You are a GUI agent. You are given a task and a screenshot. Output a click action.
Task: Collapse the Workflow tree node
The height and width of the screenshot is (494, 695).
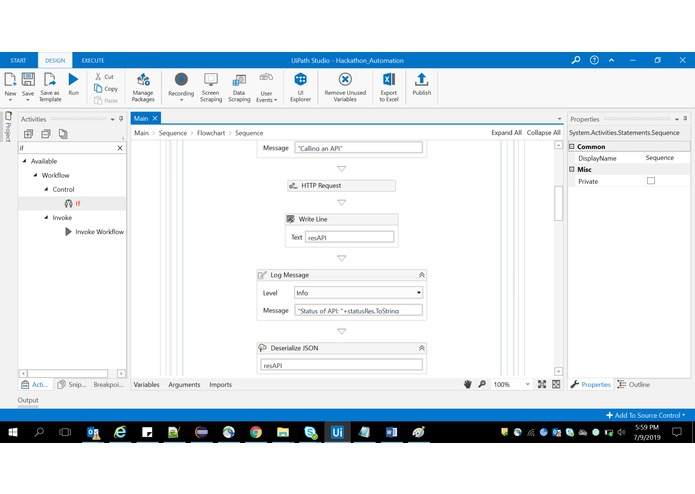pos(35,175)
